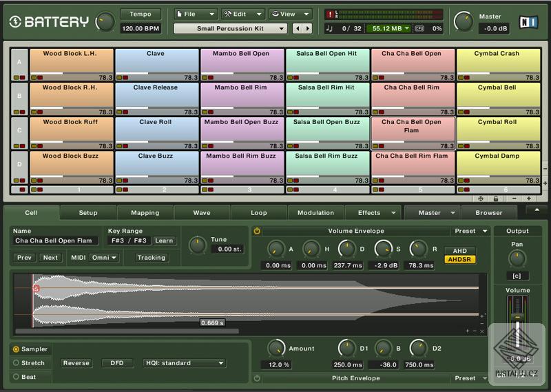551x392 pixels.
Task: Collapse the edit pane with up arrow
Action: click(x=537, y=210)
